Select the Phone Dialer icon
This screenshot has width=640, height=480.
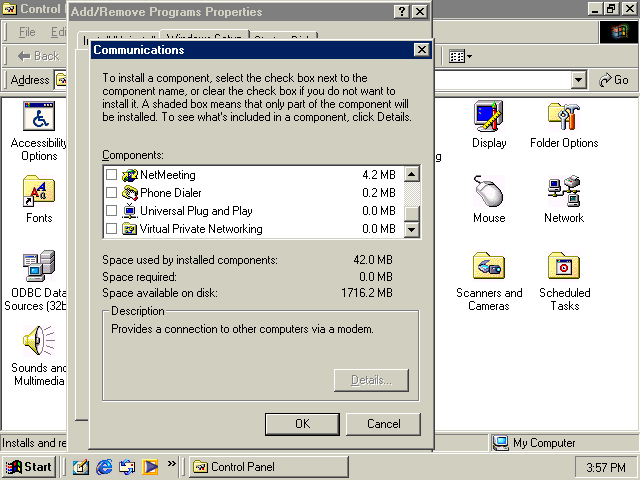[130, 193]
